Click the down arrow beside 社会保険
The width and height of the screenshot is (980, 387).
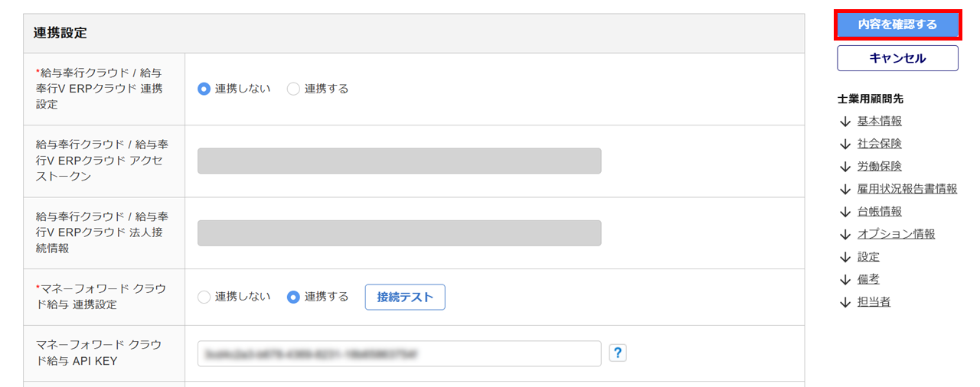(x=845, y=144)
